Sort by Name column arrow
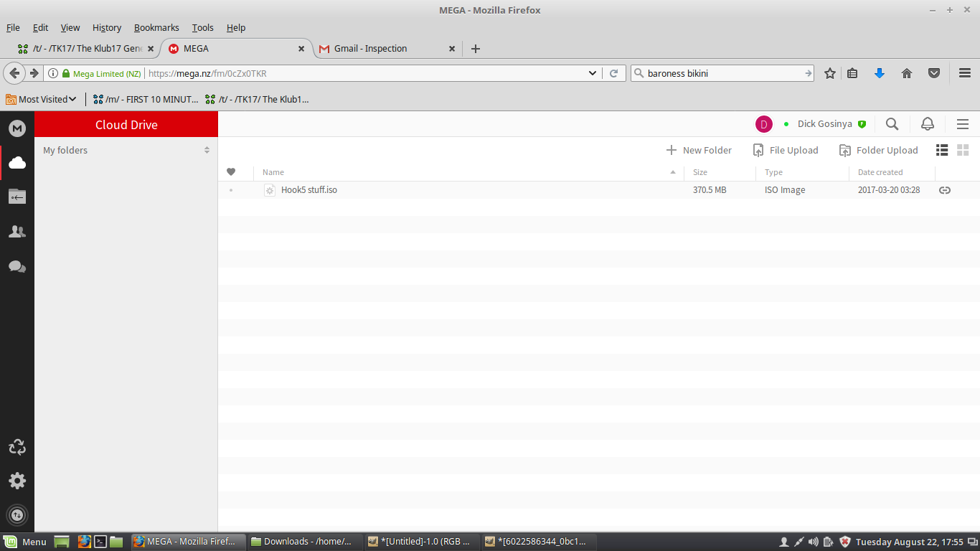The width and height of the screenshot is (980, 551). click(x=673, y=172)
